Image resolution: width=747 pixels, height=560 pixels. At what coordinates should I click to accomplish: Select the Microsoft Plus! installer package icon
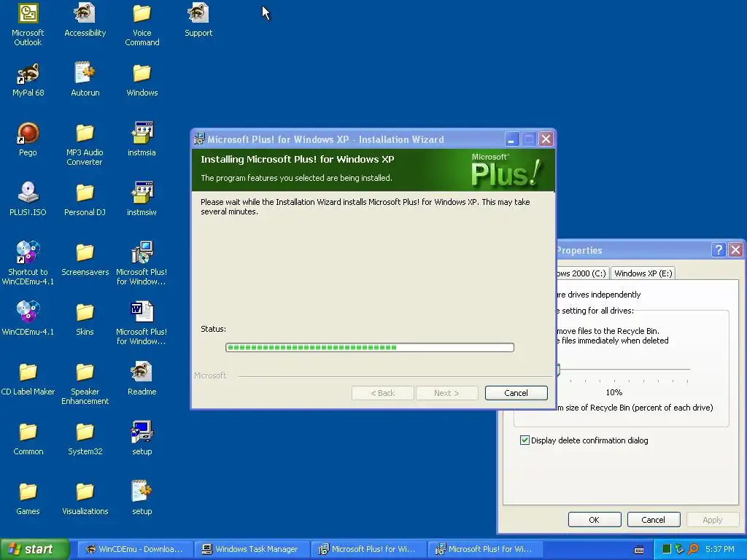142,264
